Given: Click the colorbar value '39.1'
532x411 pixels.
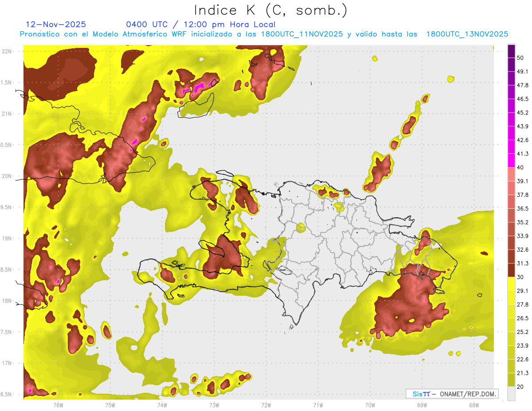Looking at the screenshot, I should [x=523, y=181].
